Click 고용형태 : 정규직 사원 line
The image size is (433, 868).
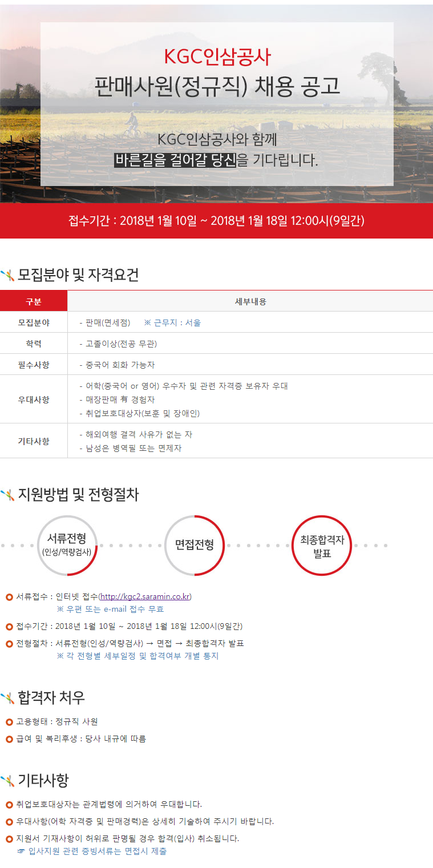(56, 722)
